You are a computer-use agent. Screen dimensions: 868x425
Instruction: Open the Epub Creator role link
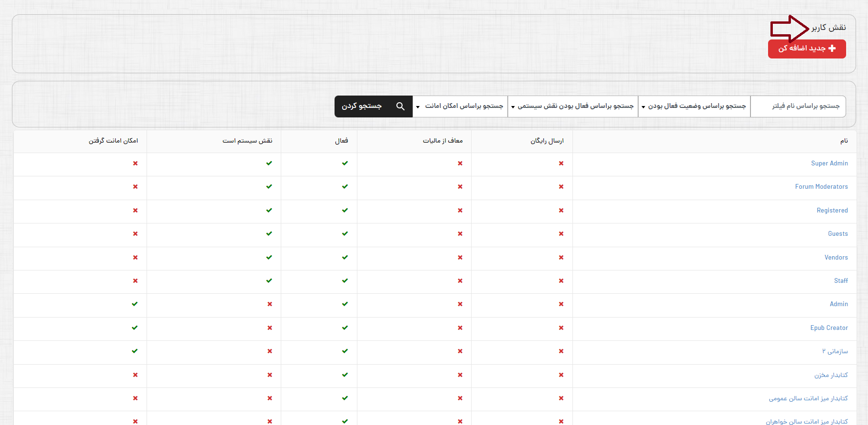[x=829, y=328]
